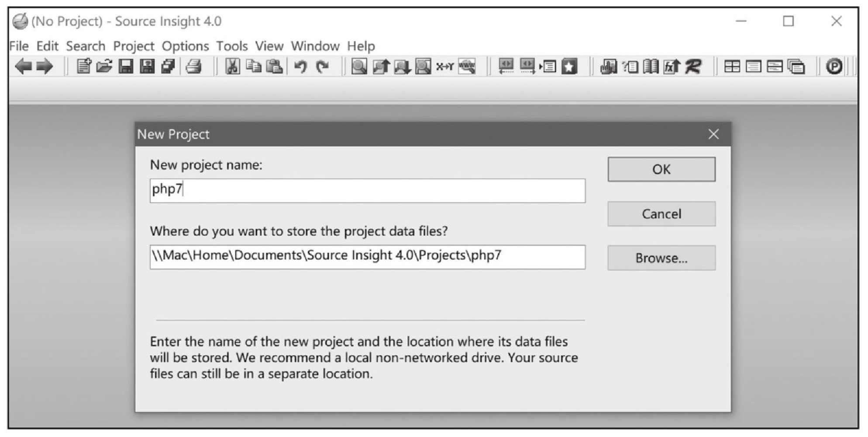Image resolution: width=868 pixels, height=437 pixels.
Task: Open the Search menu
Action: tap(86, 46)
